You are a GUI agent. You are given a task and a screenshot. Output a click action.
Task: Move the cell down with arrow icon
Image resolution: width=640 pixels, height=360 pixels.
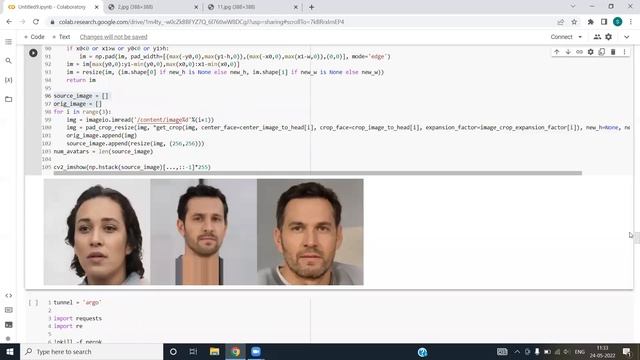pos(568,52)
